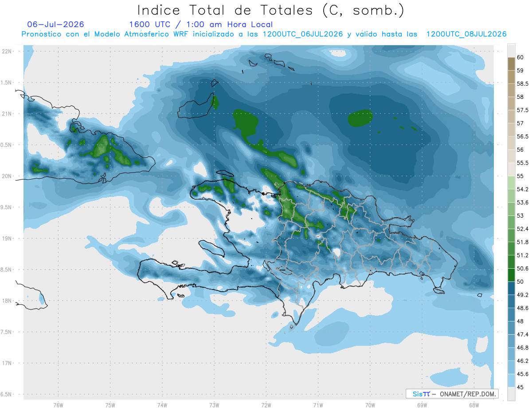Screen dimensions: 532x411
Task: Click the latitude label '21N'
Action: pyautogui.click(x=7, y=114)
